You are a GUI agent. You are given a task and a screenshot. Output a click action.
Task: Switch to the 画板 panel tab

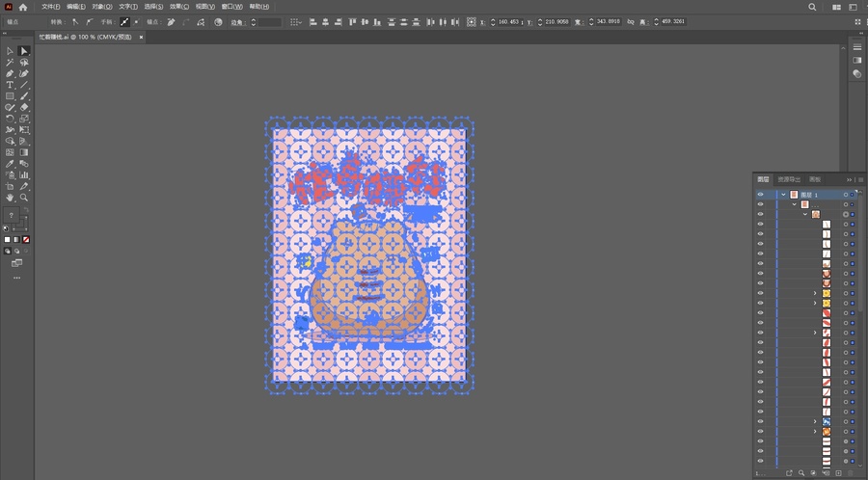tap(815, 179)
